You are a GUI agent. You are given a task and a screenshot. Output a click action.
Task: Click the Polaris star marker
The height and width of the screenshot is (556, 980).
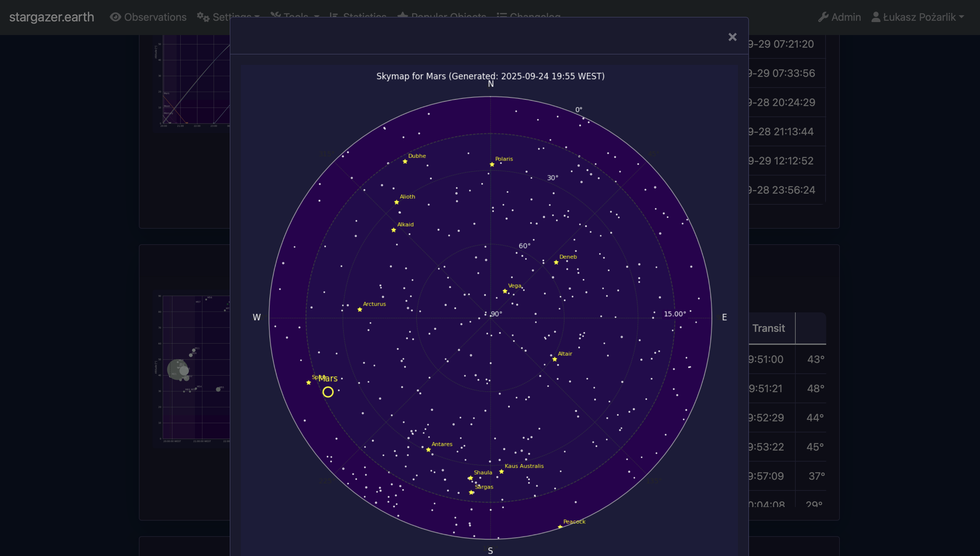[492, 164]
